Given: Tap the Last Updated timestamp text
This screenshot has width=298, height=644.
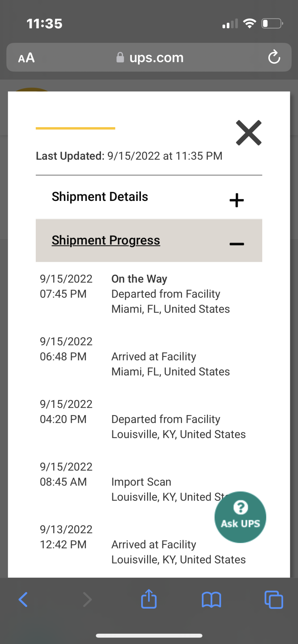Looking at the screenshot, I should coord(129,156).
